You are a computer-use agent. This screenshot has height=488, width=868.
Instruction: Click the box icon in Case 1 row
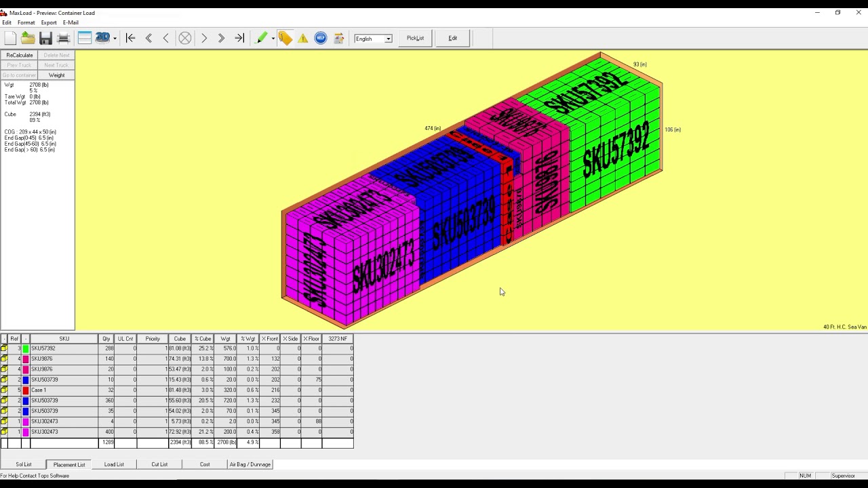pos(5,390)
